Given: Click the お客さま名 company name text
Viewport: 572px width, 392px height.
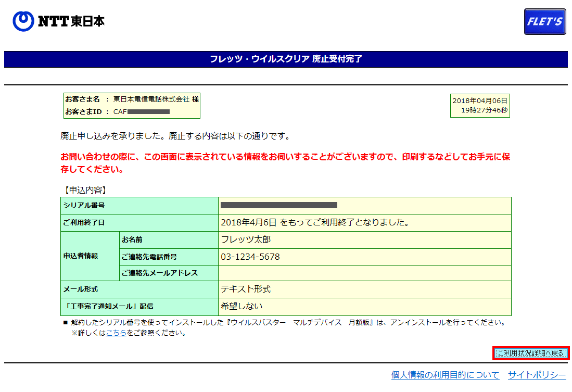Looking at the screenshot, I should tap(156, 99).
